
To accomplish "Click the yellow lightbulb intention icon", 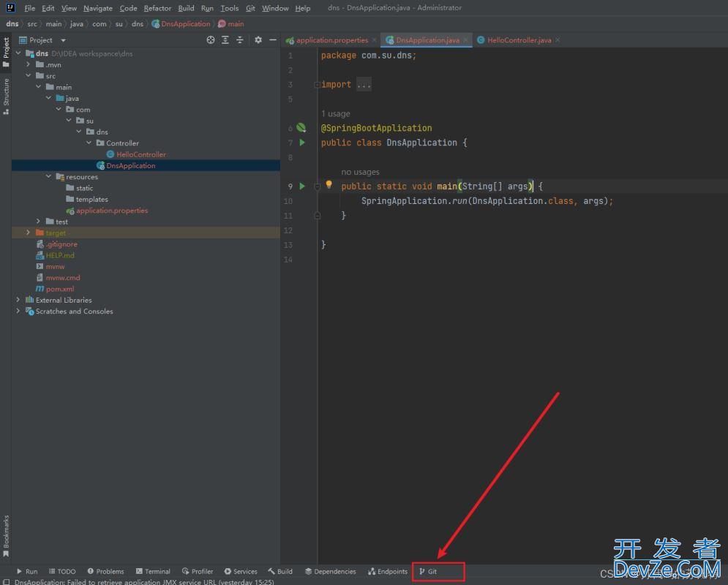I will (329, 184).
